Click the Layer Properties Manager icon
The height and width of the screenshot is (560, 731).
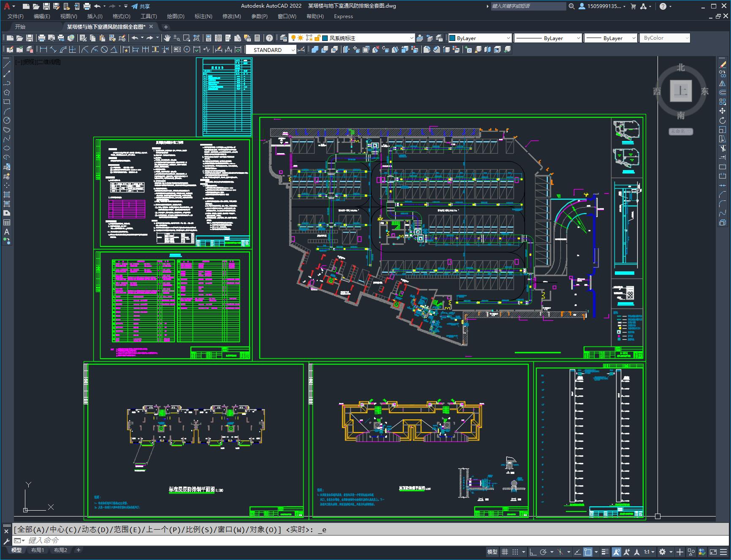coord(283,38)
